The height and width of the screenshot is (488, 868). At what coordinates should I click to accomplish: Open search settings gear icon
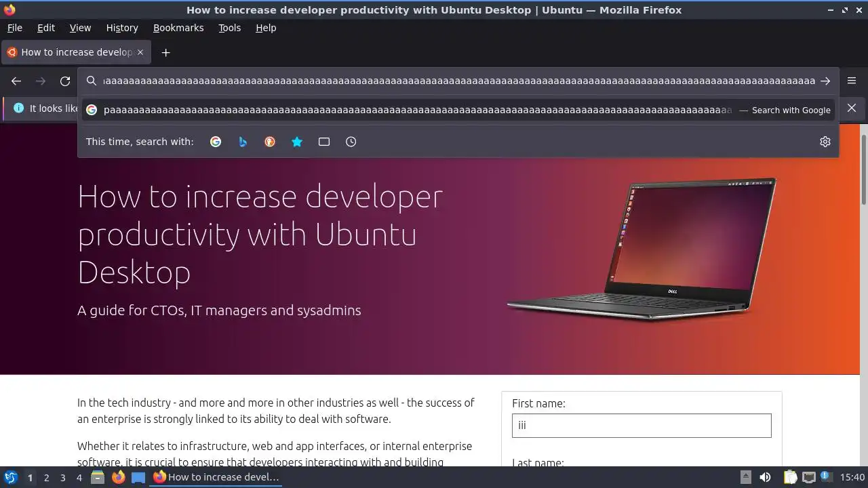[825, 142]
